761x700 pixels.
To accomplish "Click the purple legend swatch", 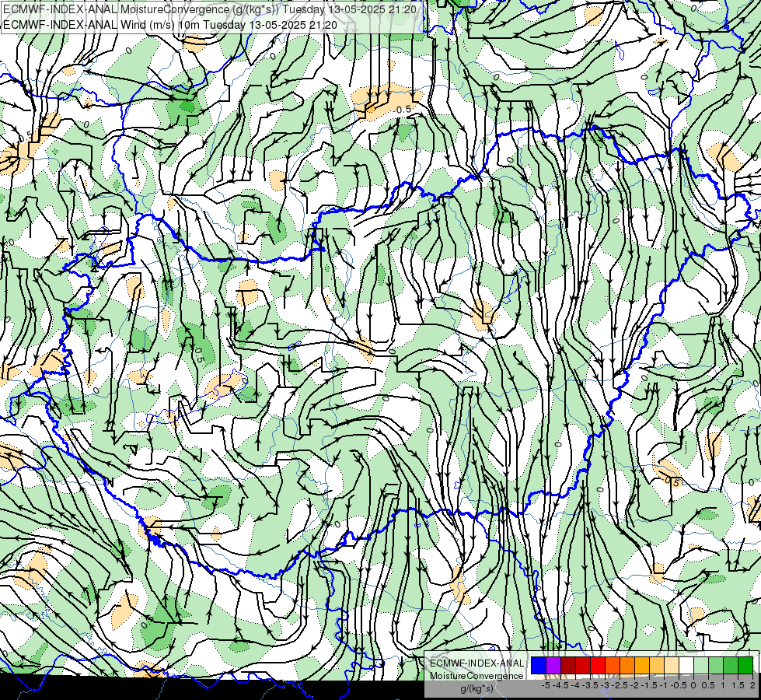I will pos(553,666).
